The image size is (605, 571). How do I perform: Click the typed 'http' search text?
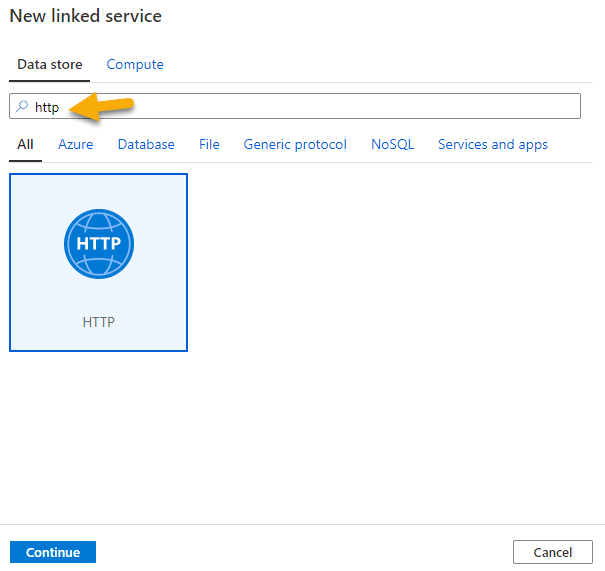click(x=47, y=106)
